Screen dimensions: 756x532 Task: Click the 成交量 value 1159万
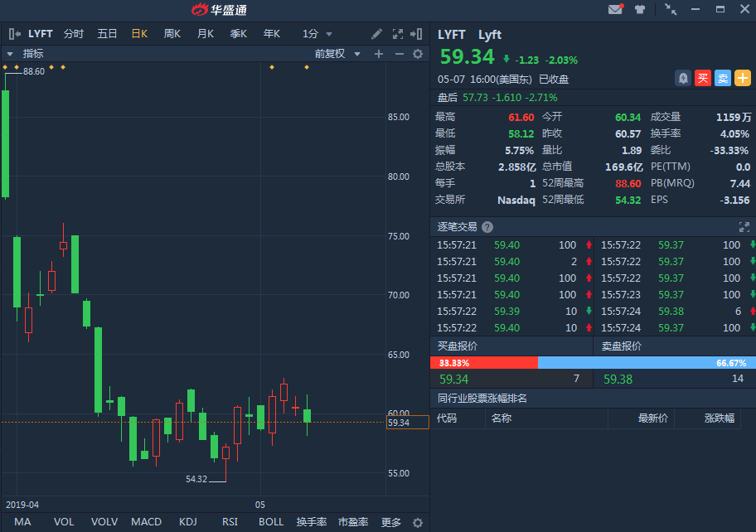734,117
